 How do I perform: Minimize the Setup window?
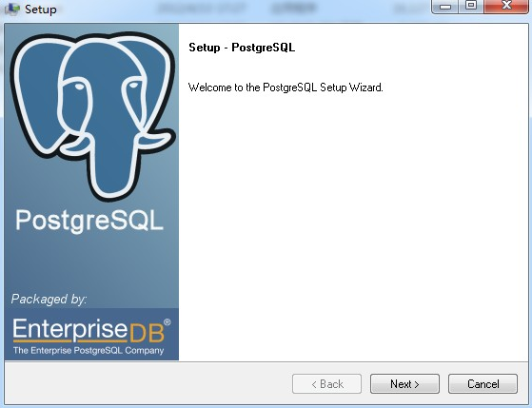click(445, 6)
